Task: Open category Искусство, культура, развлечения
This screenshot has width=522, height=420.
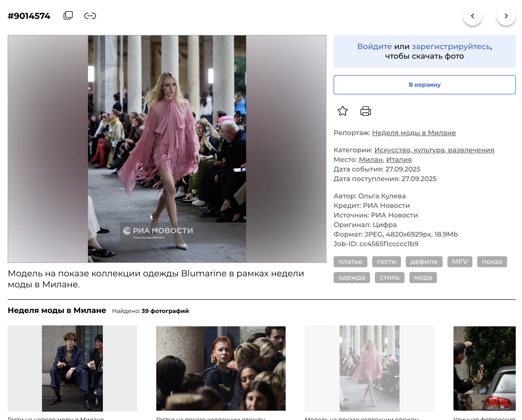Action: 434,150
